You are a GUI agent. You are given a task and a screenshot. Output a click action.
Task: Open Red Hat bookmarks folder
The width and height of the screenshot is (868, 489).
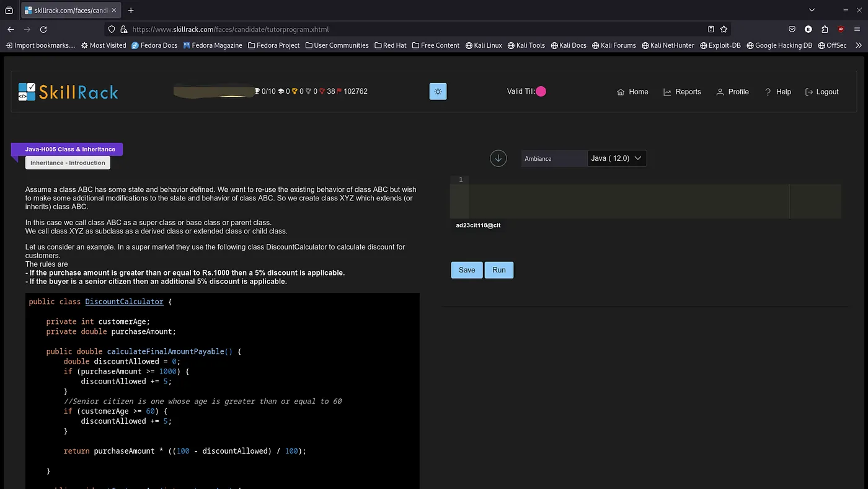(x=390, y=45)
